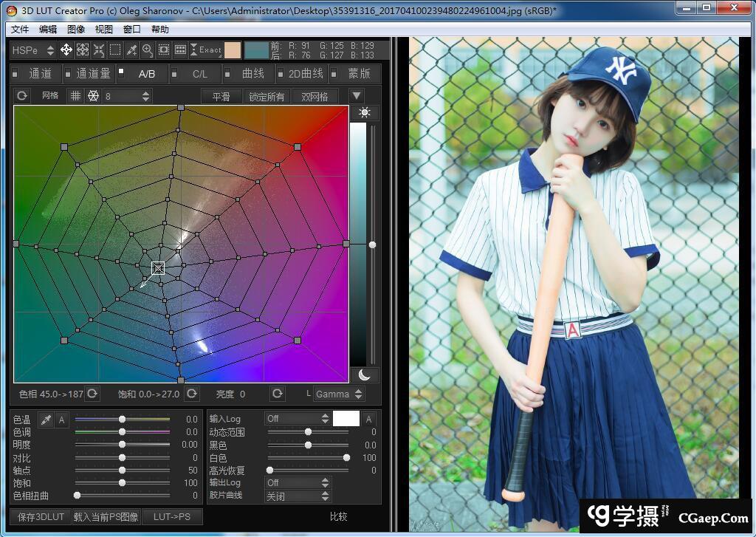Toggle the checkbox on the 蒙版 tab
This screenshot has width=756, height=537.
tap(334, 74)
